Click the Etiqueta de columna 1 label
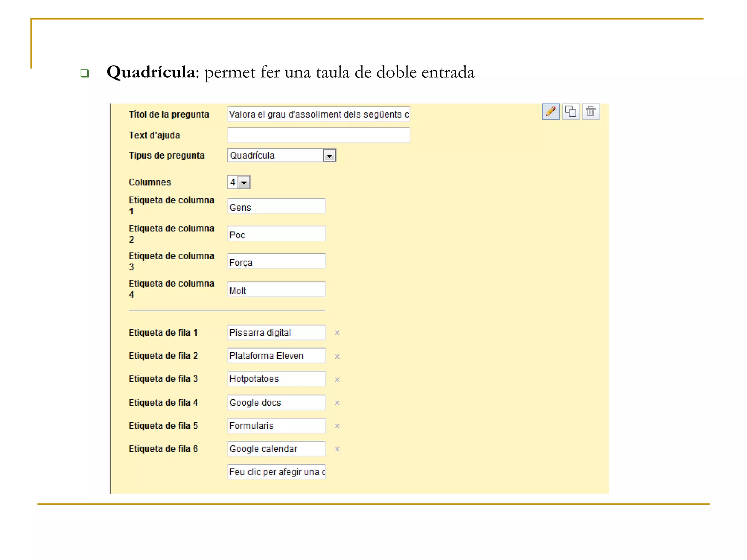 [x=171, y=206]
